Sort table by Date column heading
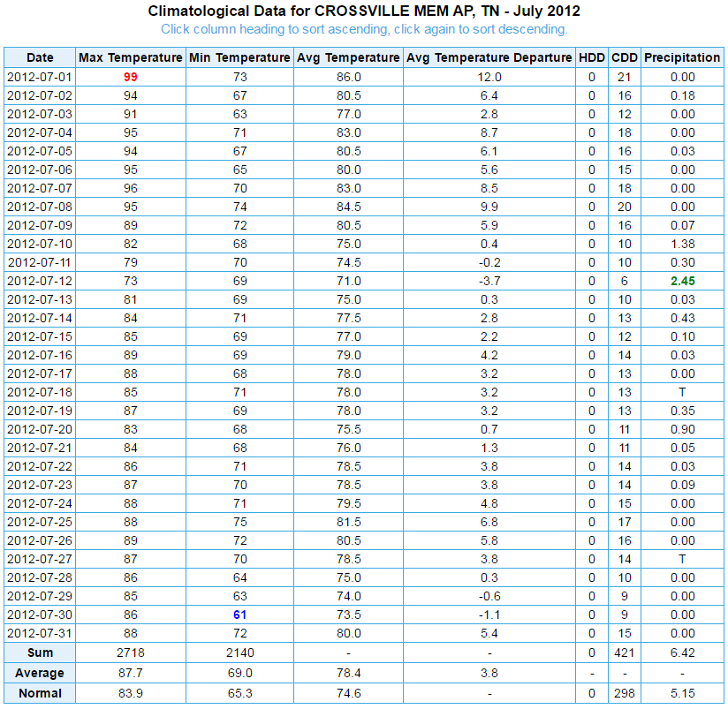 coord(40,57)
